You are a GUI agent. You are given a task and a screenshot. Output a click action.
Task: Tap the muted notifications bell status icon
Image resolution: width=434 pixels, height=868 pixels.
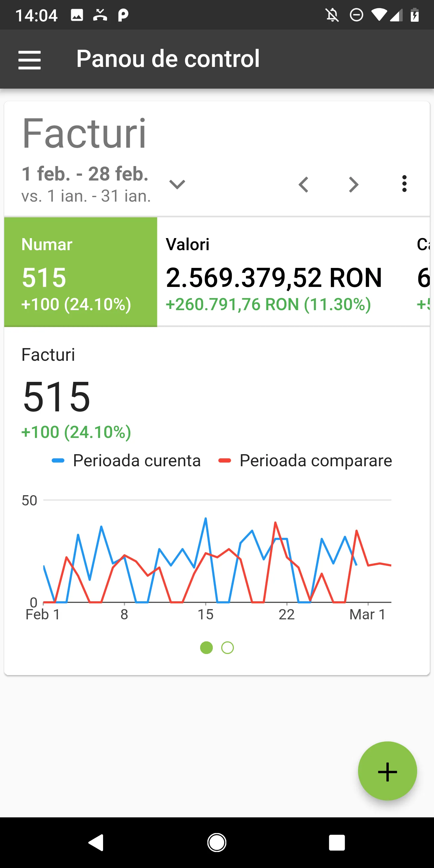click(332, 15)
